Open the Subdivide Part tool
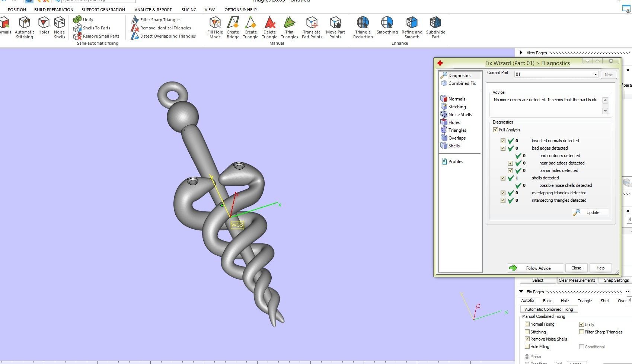Screen dimensions: 632x364 tap(435, 28)
